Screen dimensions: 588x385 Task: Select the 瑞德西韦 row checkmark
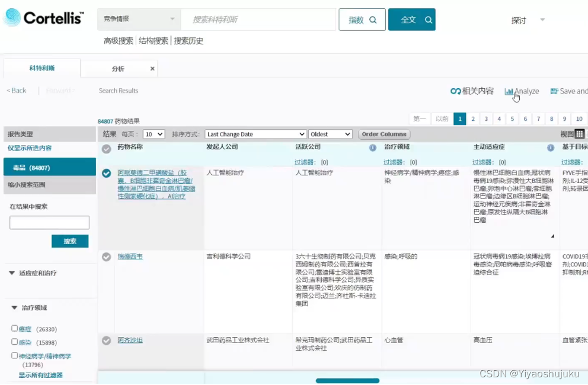(x=107, y=257)
